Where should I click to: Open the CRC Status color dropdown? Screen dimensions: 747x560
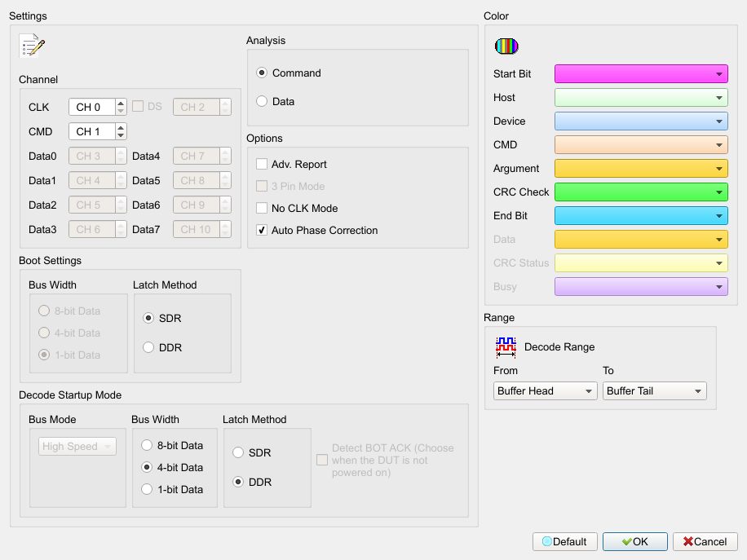641,262
